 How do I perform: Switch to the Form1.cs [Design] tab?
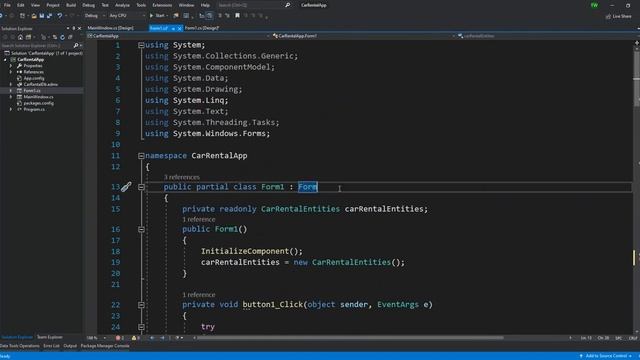coord(202,28)
